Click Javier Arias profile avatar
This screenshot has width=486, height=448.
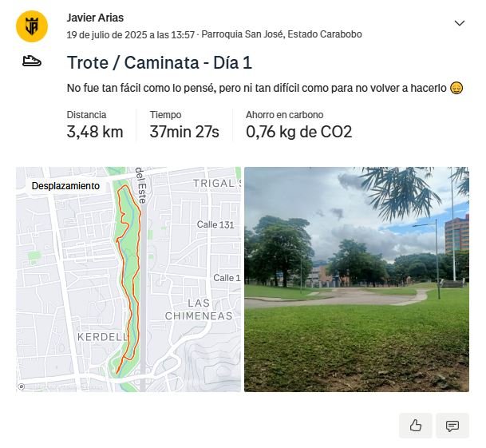point(32,26)
